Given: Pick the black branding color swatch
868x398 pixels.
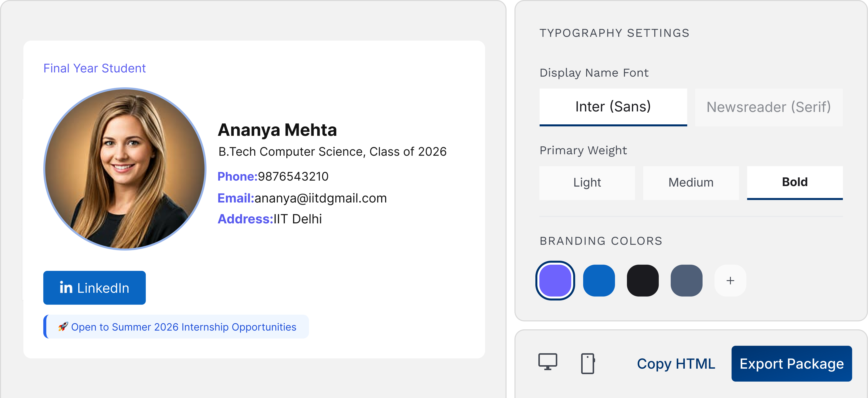Looking at the screenshot, I should click(643, 280).
